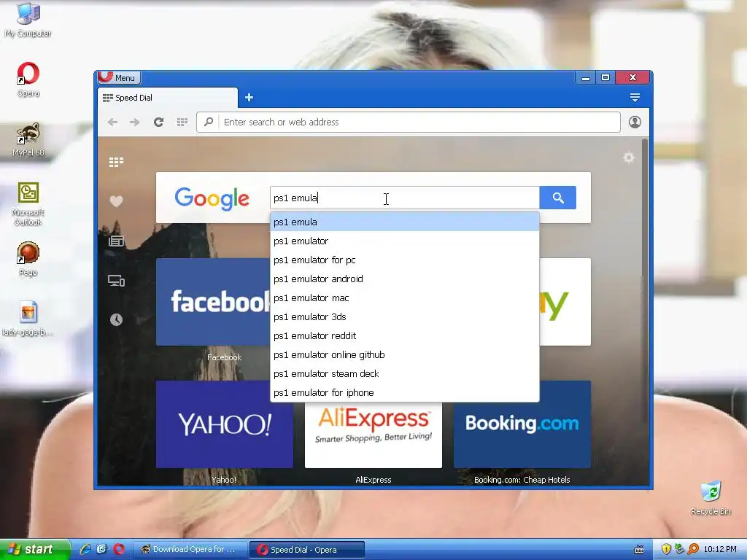
Task: Open Speed Dial from the toolbar grid icon
Action: click(182, 122)
